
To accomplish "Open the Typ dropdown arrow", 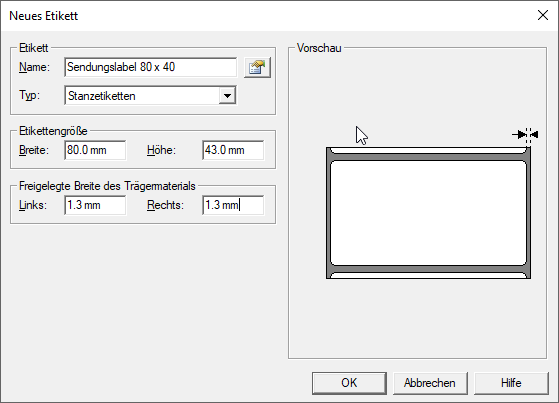I will [227, 96].
